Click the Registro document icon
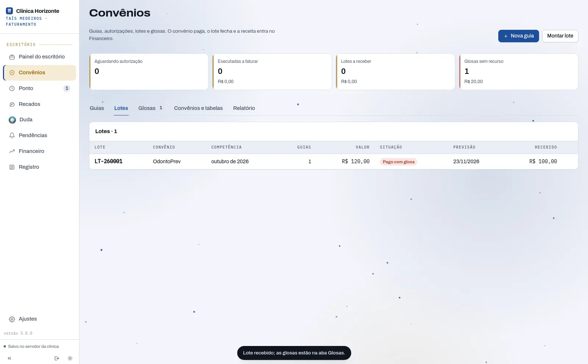Image resolution: width=588 pixels, height=364 pixels. point(12,167)
